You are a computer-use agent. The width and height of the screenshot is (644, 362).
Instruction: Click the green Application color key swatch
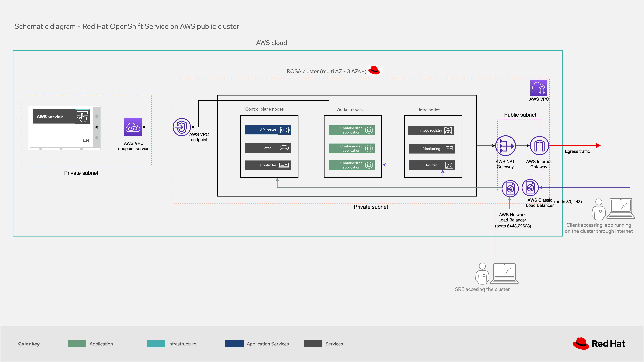coord(77,344)
